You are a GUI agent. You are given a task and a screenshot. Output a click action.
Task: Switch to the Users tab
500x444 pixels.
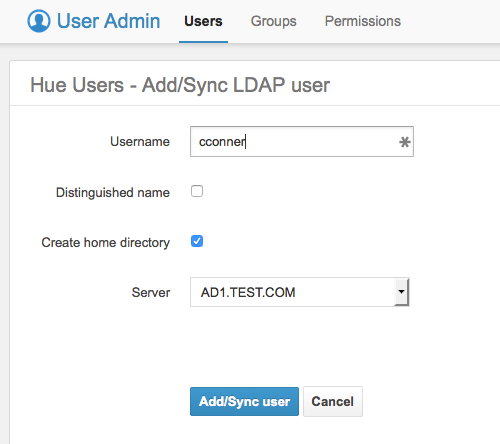(x=203, y=21)
